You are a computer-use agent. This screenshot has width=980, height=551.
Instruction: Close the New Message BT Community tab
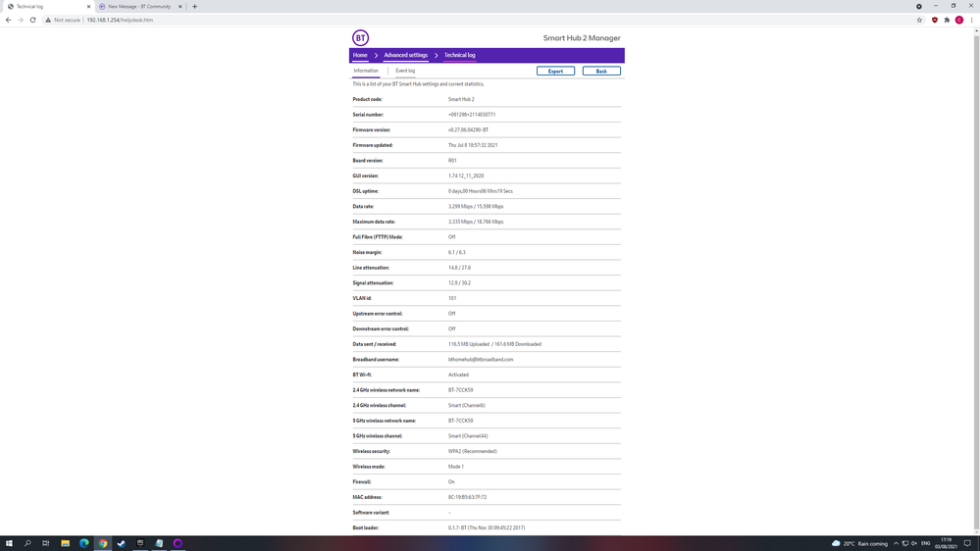point(180,6)
